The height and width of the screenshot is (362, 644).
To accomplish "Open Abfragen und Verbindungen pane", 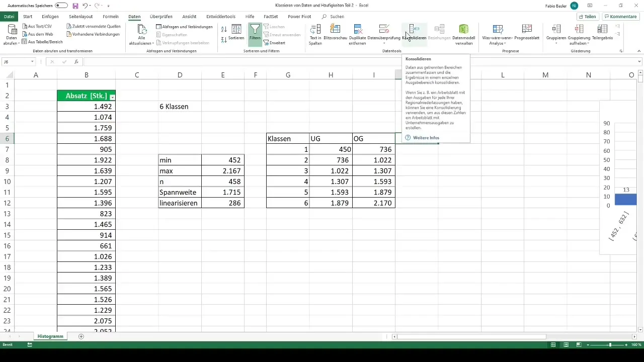I will pyautogui.click(x=184, y=27).
